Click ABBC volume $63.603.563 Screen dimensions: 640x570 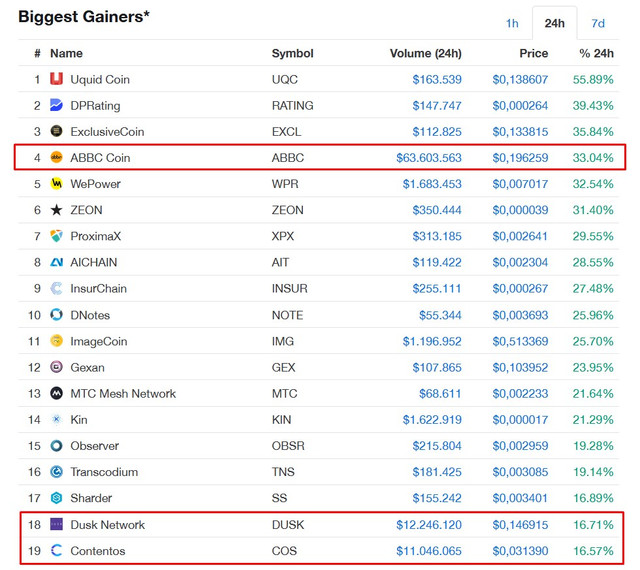pyautogui.click(x=429, y=158)
